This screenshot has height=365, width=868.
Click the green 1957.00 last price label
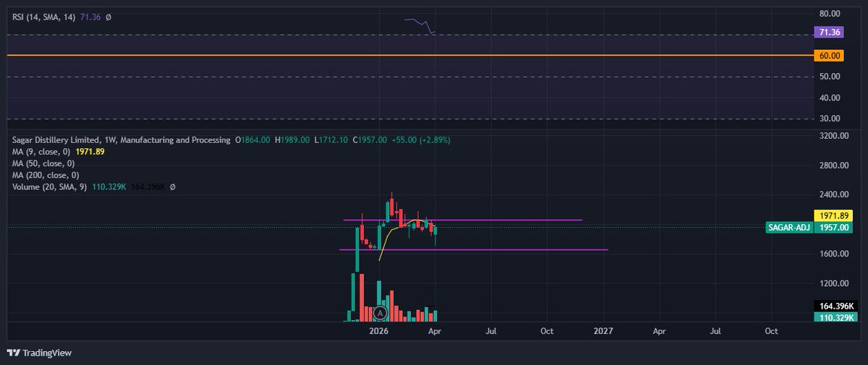coord(833,228)
